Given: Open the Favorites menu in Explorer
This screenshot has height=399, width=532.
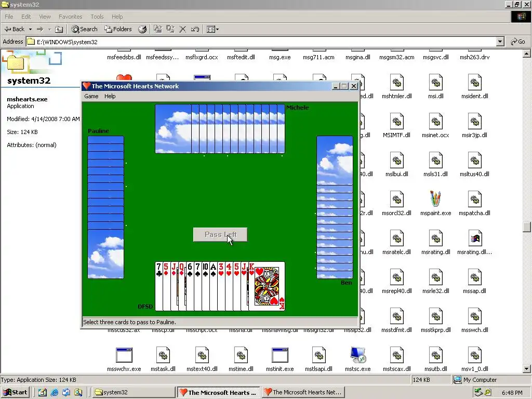Looking at the screenshot, I should point(70,17).
